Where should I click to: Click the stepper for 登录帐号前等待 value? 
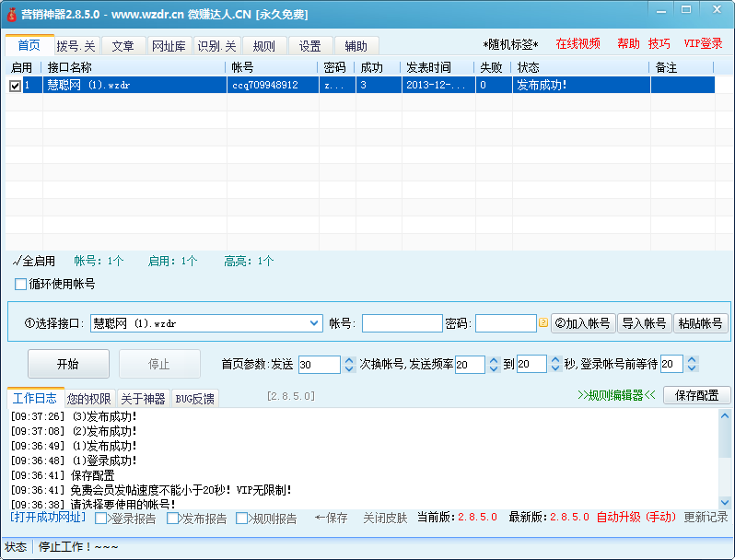692,364
